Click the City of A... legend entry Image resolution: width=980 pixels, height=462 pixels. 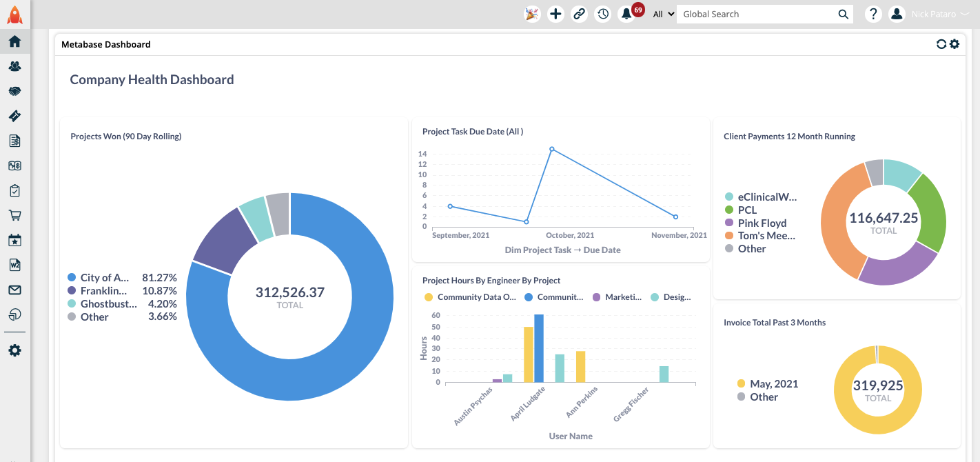pos(99,277)
